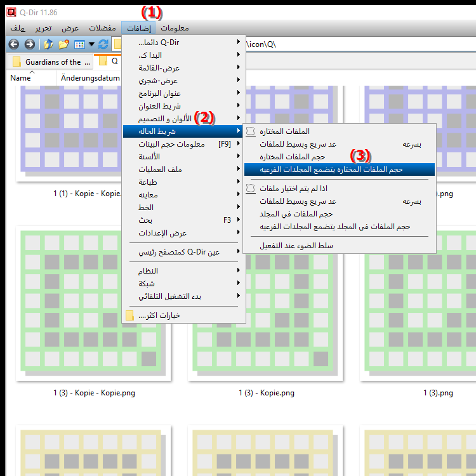
Task: Switch to Guardians of the ... tab
Action: click(51, 62)
